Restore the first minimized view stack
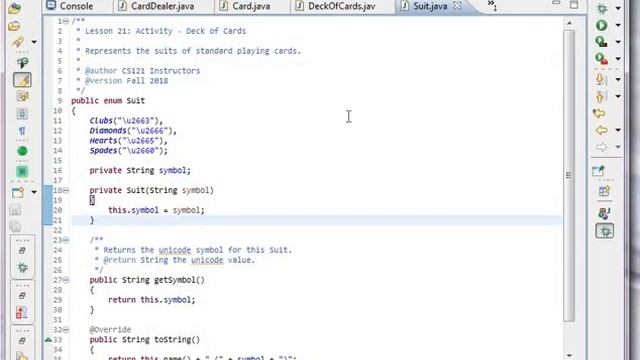The image size is (640, 360). click(22, 250)
